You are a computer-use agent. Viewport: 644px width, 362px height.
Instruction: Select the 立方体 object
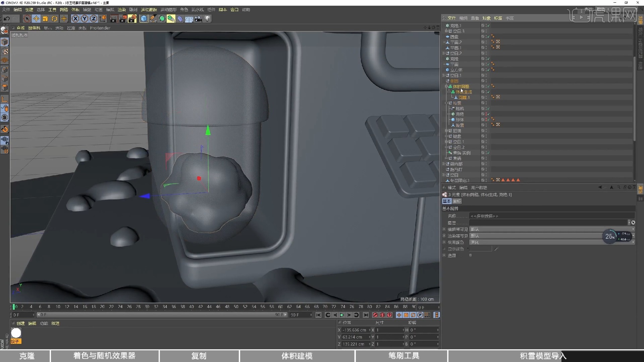point(456,70)
